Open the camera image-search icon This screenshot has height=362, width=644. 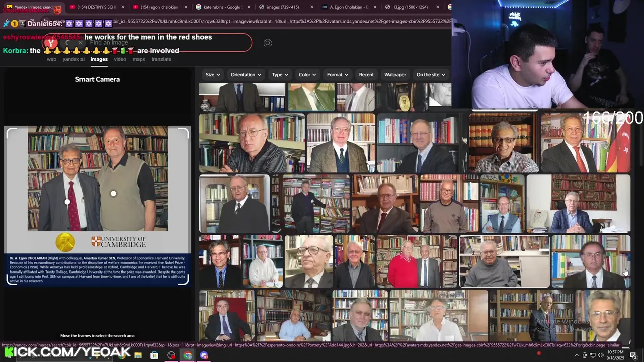268,43
